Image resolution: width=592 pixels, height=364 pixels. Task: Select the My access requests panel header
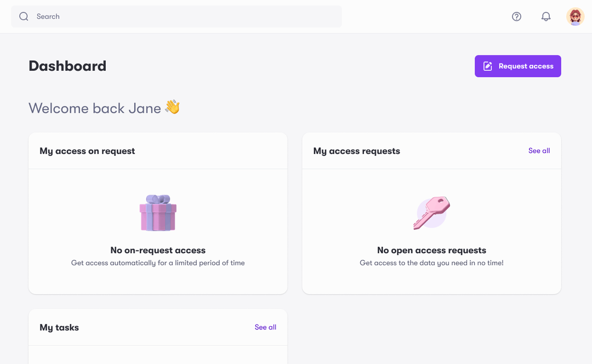(356, 151)
